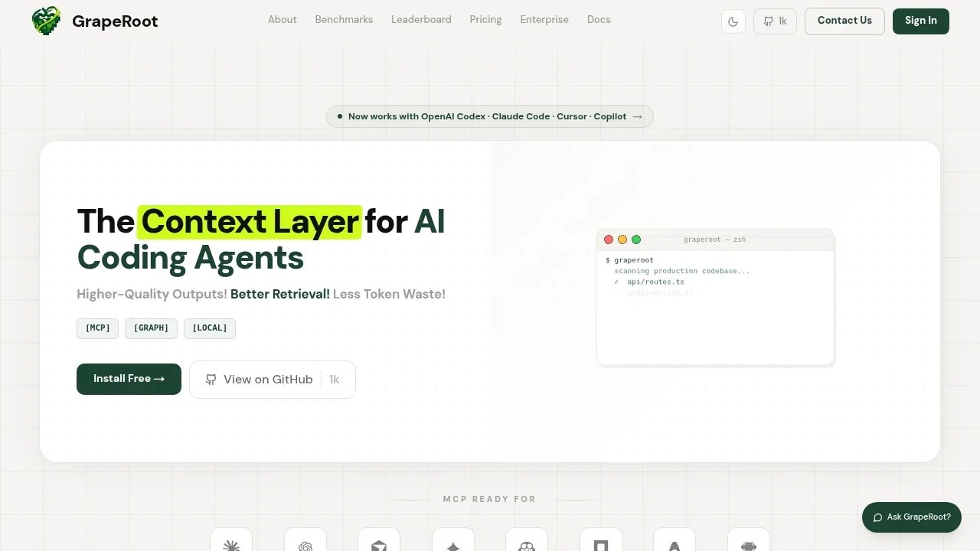Click the yellow minimize dot on the terminal

click(x=622, y=240)
